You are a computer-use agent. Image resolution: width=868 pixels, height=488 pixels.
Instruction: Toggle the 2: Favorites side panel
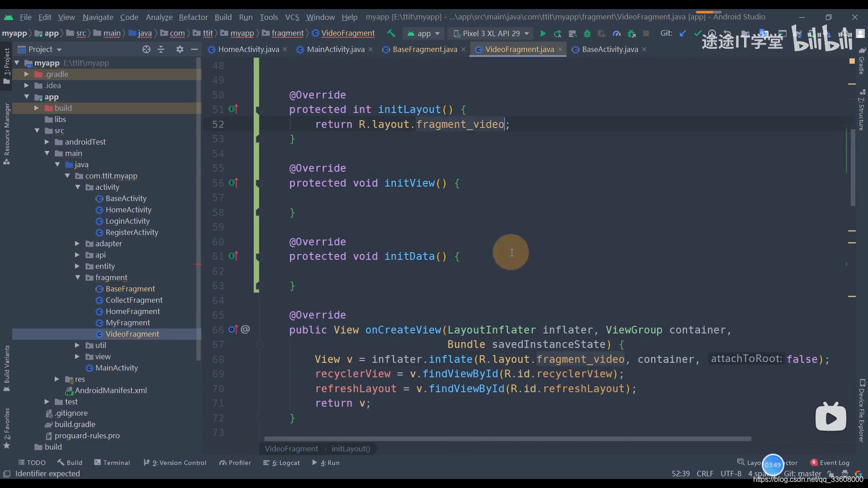[x=6, y=428]
